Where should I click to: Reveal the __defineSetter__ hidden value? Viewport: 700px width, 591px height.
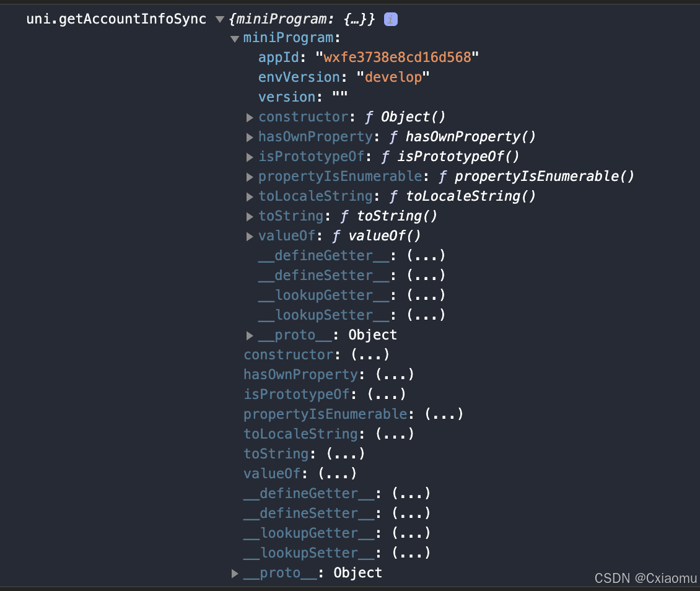426,275
